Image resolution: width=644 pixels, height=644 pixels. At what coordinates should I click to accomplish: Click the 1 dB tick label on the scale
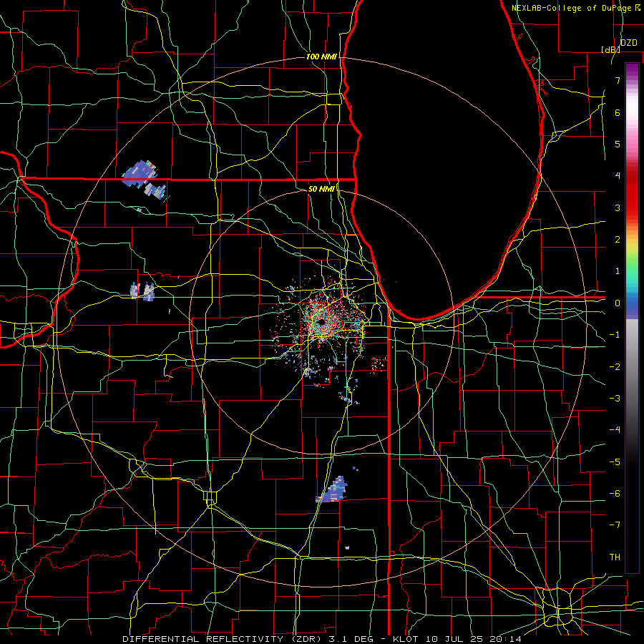pos(618,271)
